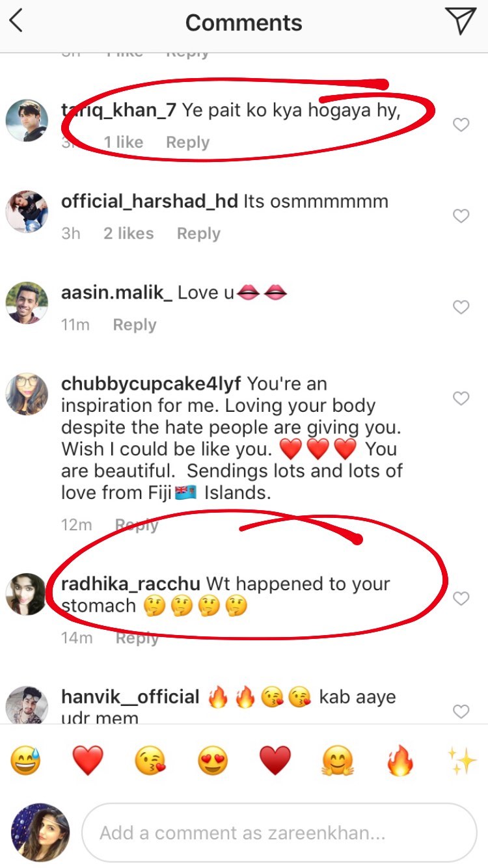Like radhika_racchu's comment with the heart
Screen dimensions: 488x868
[x=461, y=599]
